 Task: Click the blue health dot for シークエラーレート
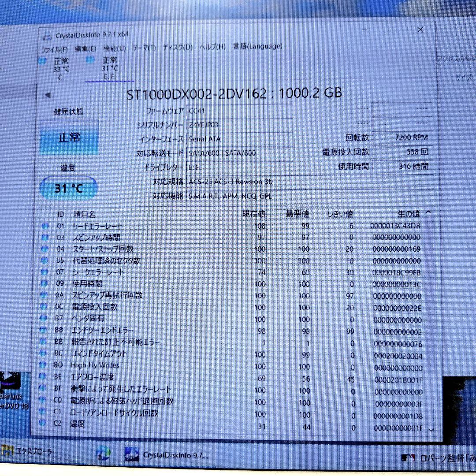click(x=44, y=272)
